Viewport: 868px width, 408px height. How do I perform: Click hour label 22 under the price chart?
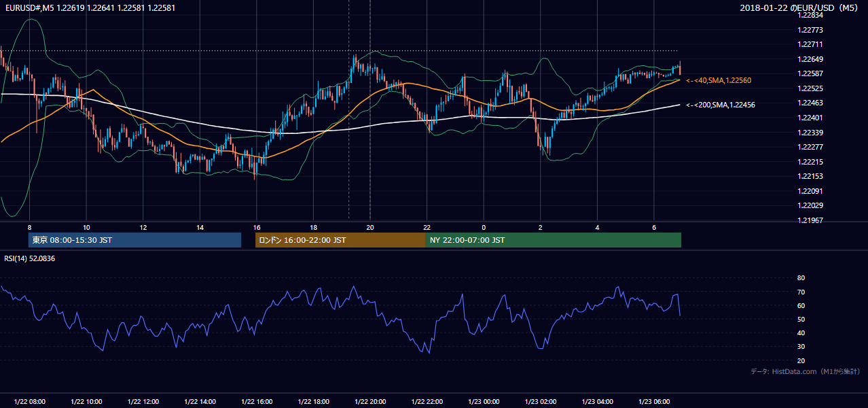427,227
